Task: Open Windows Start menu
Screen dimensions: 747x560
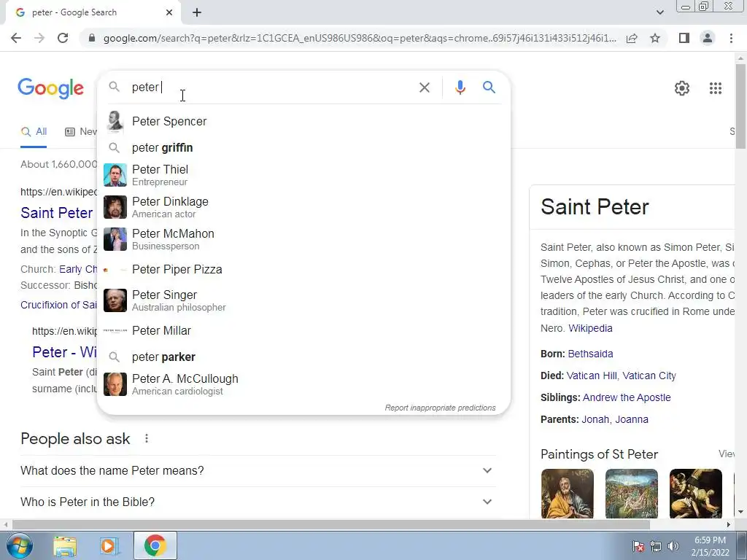Action: (x=19, y=545)
